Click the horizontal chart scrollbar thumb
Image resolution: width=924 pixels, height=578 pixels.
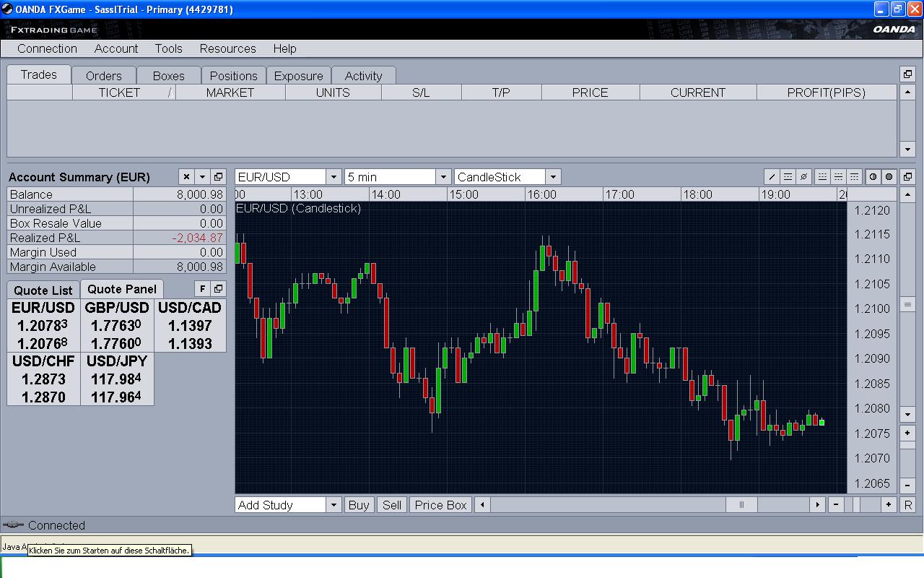(x=741, y=505)
